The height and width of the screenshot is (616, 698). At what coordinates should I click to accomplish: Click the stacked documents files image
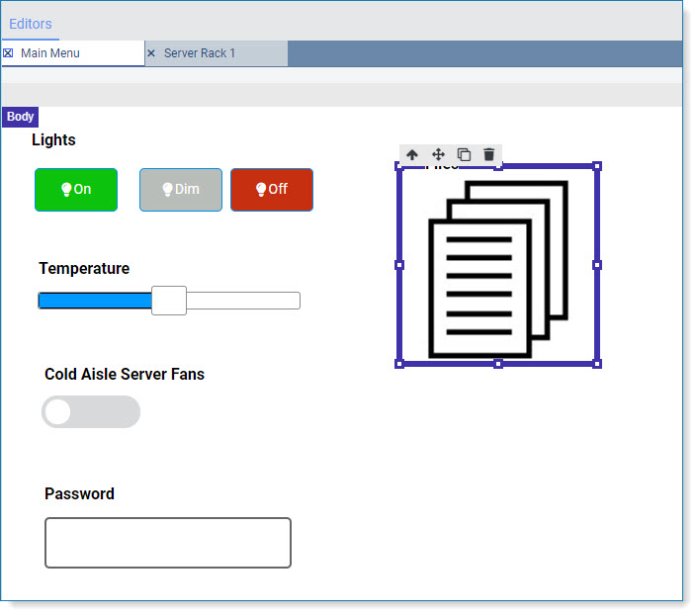coord(498,269)
